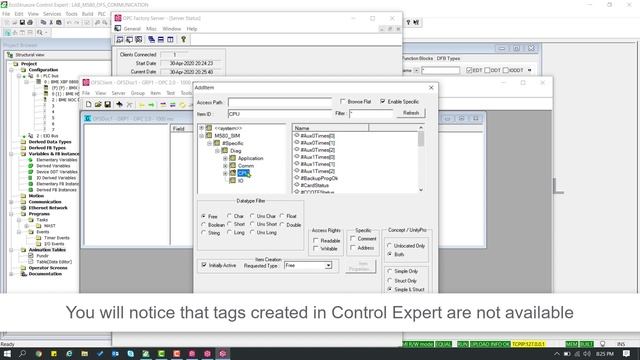Open the Requested Type dropdown
Image resolution: width=640 pixels, height=360 pixels.
coord(328,266)
